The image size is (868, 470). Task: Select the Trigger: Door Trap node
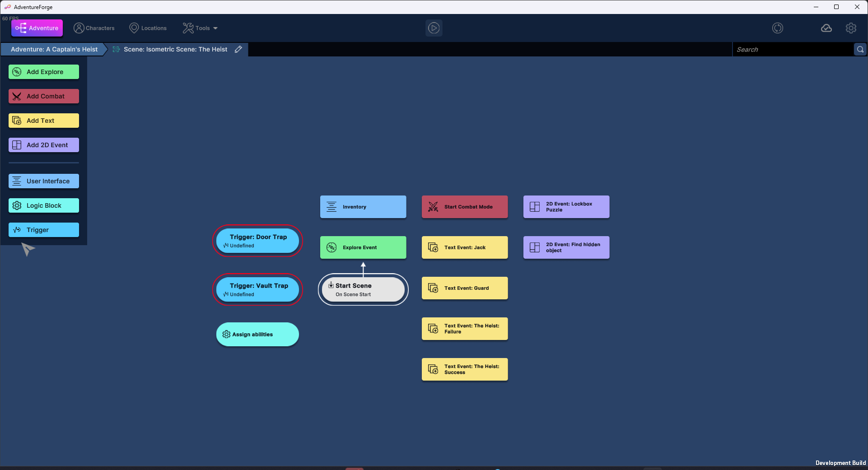coord(257,241)
